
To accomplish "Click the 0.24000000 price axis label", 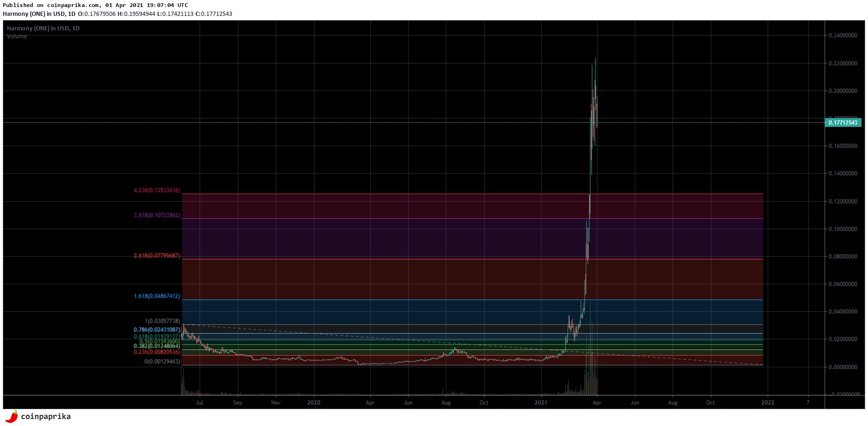I will (x=843, y=35).
